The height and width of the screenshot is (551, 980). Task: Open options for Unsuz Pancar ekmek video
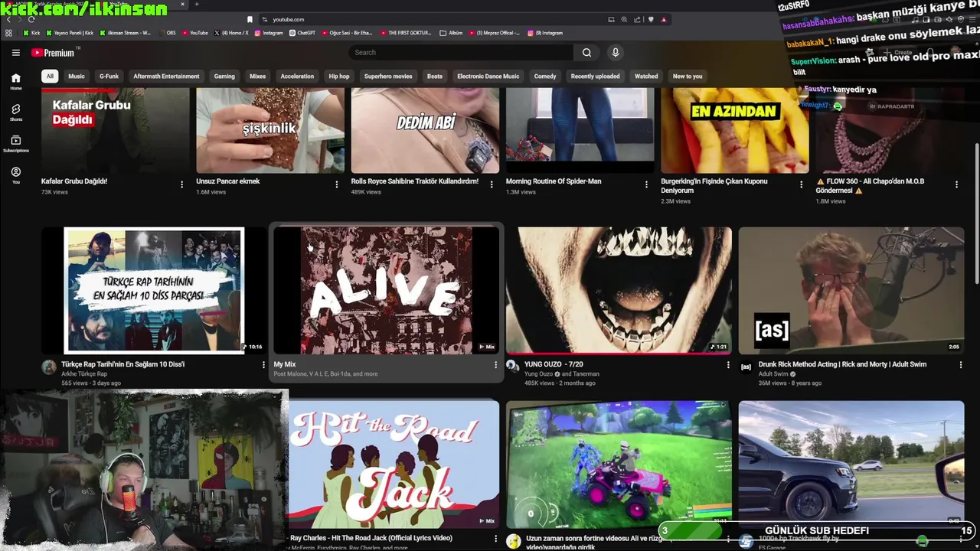(x=336, y=184)
